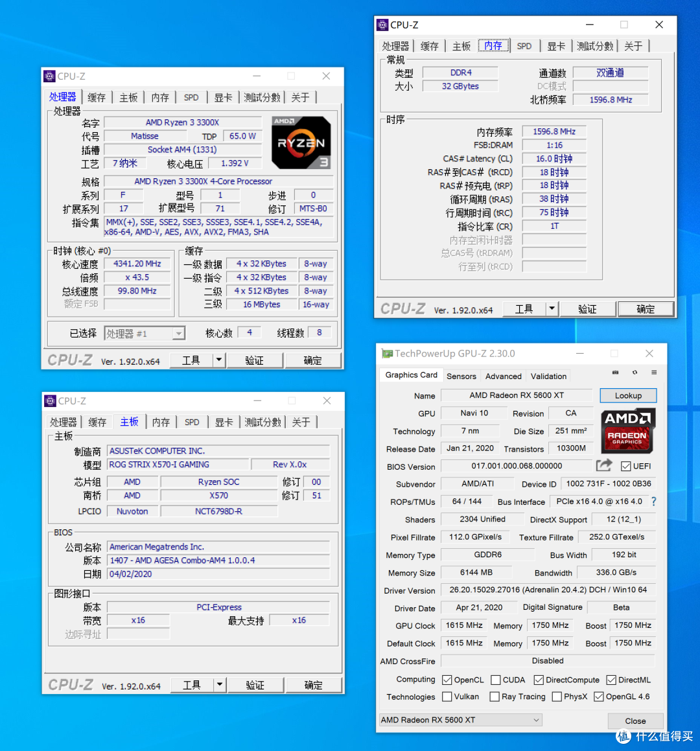Toggle the Ray Tracing checkbox
This screenshot has height=751, width=700.
(495, 697)
